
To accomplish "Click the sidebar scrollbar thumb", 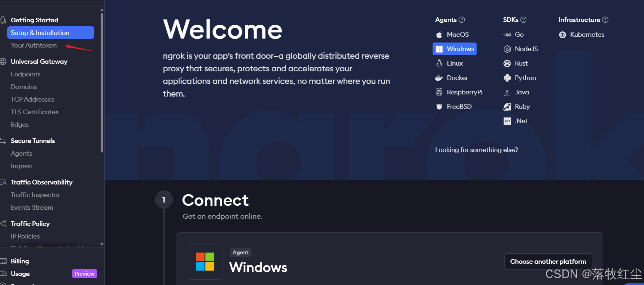I will (102, 82).
